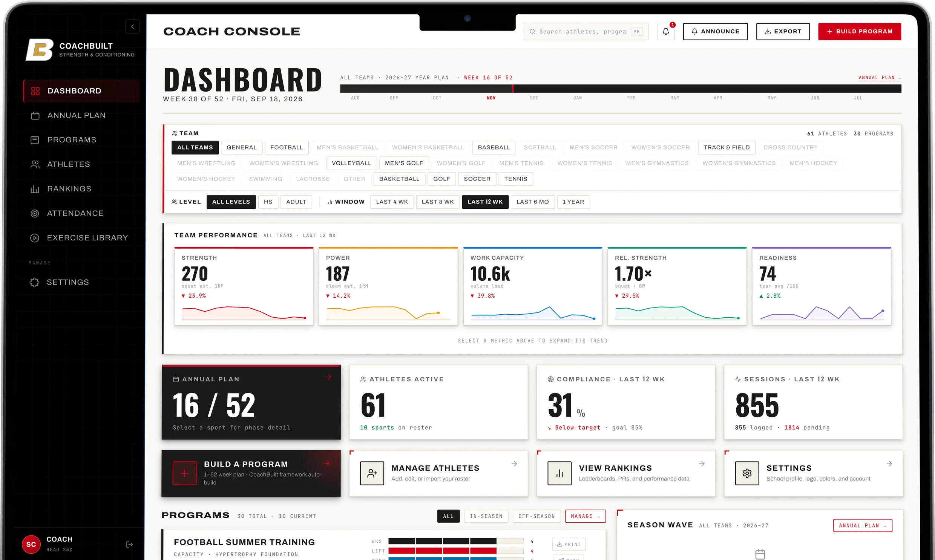Set window to Last 4 WK

(392, 202)
